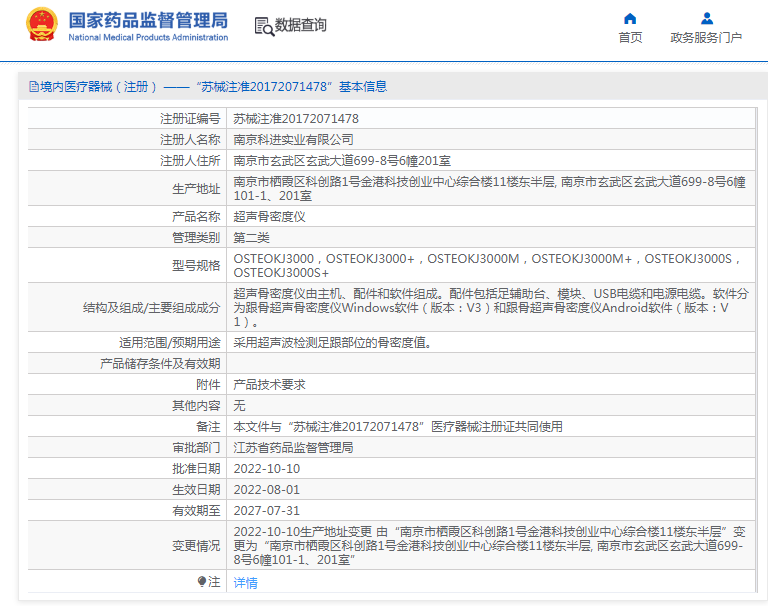Click the 注册人名称 label
This screenshot has width=768, height=606.
pos(190,140)
